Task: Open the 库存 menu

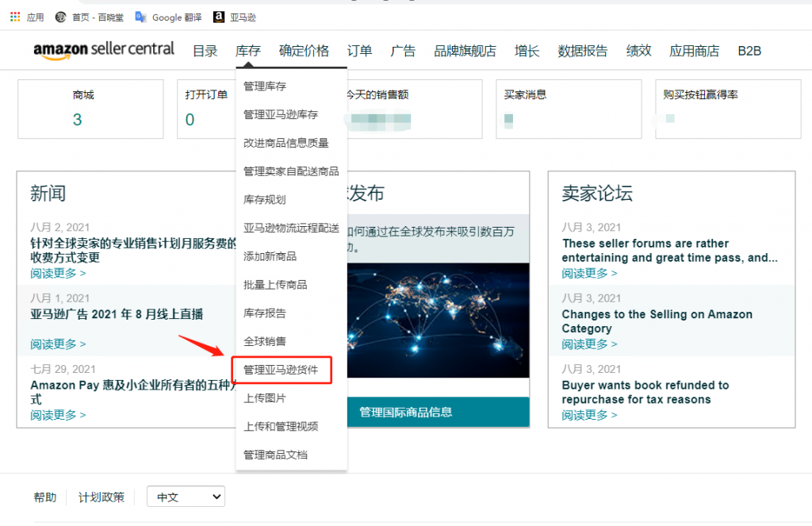Action: click(x=248, y=51)
